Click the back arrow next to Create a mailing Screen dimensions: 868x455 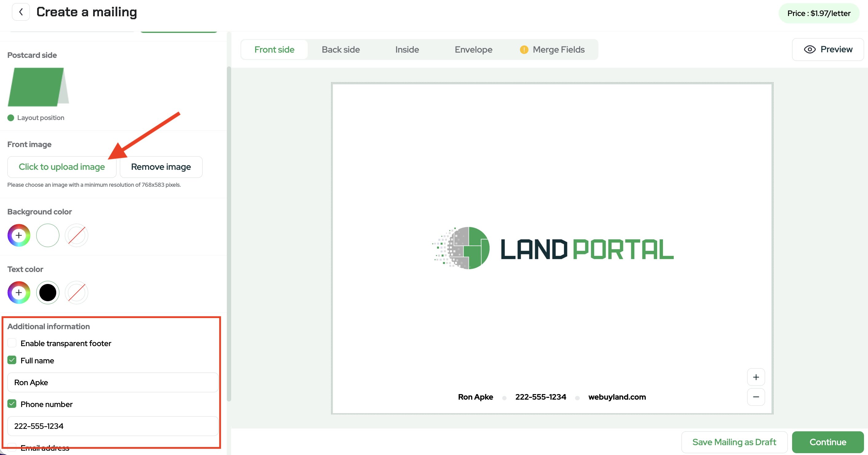click(x=21, y=12)
